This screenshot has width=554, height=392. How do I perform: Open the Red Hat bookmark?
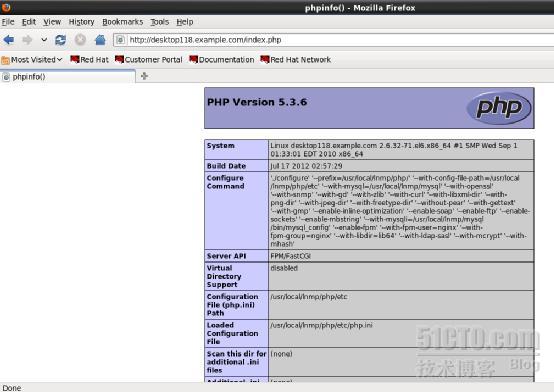[89, 60]
